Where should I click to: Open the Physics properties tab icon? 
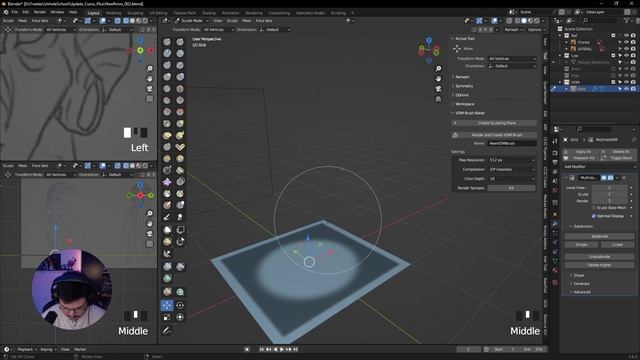pos(555,242)
